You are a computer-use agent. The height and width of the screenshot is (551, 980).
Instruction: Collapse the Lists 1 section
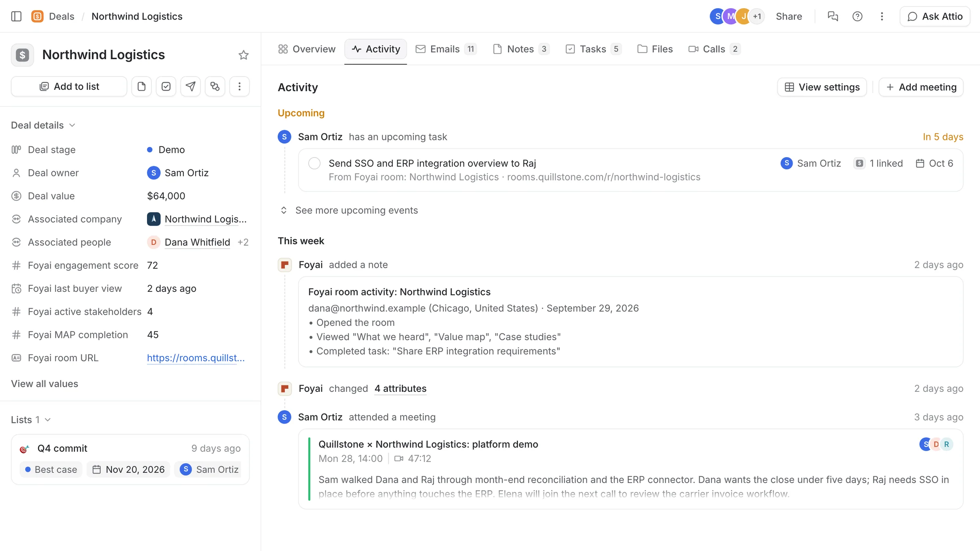pos(31,420)
